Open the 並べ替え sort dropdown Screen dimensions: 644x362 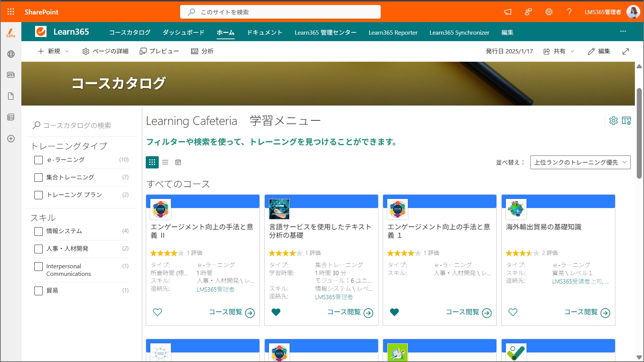pyautogui.click(x=580, y=162)
